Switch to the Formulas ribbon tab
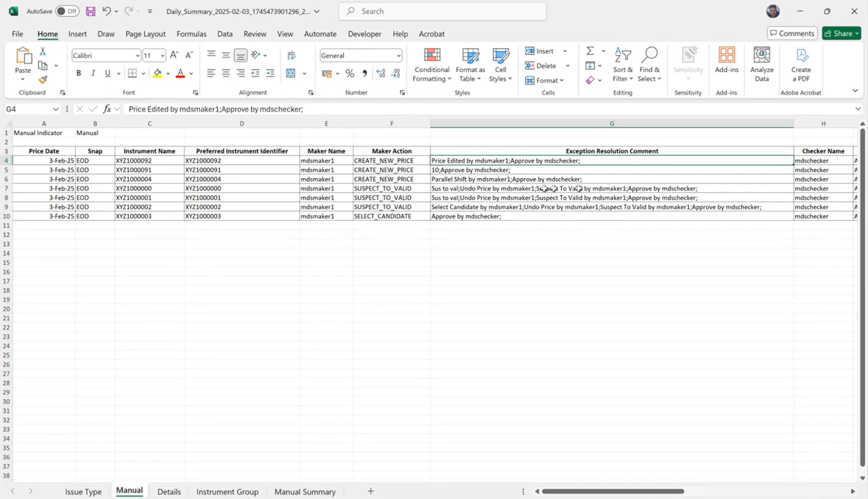 pyautogui.click(x=191, y=34)
